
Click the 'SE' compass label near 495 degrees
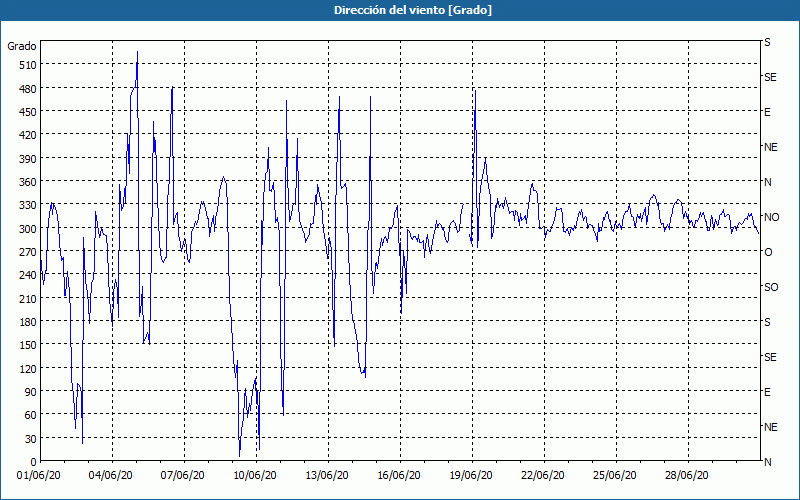pos(770,77)
